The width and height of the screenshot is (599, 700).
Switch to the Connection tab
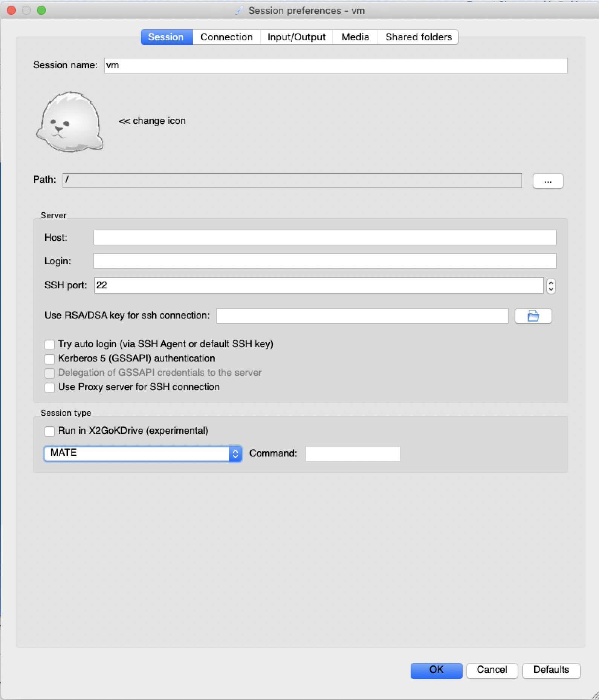[x=226, y=37]
